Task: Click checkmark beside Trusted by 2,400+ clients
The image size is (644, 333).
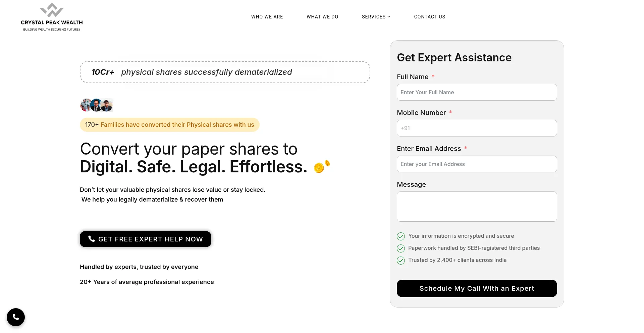Action: (401, 260)
